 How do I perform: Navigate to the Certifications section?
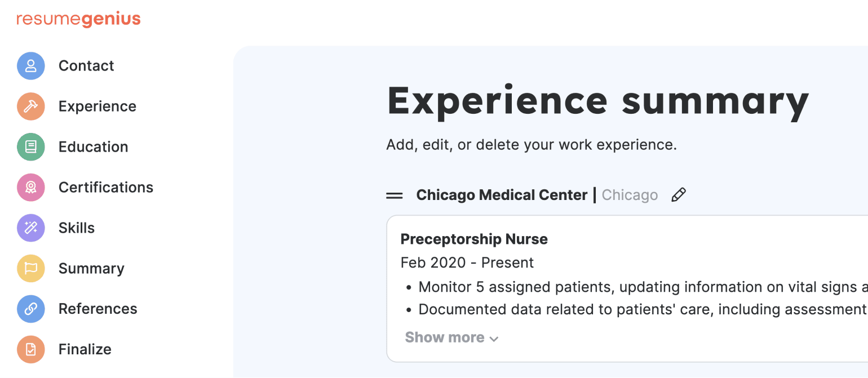coord(105,187)
